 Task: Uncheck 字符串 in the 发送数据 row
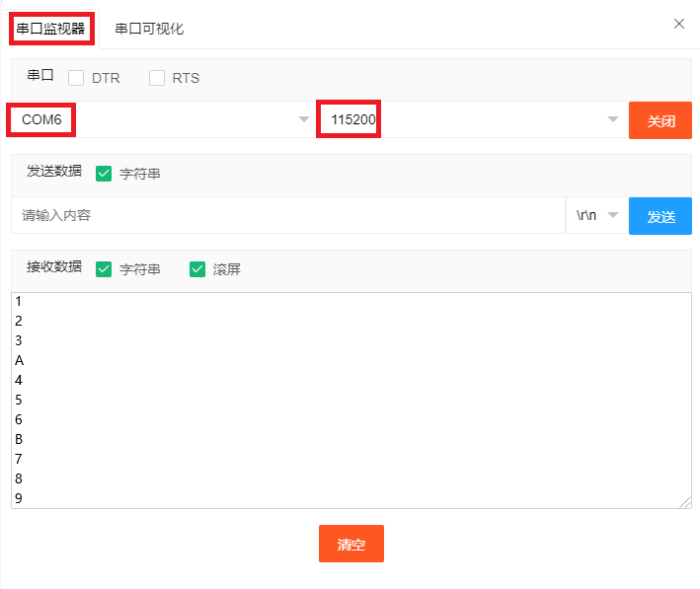click(x=104, y=174)
